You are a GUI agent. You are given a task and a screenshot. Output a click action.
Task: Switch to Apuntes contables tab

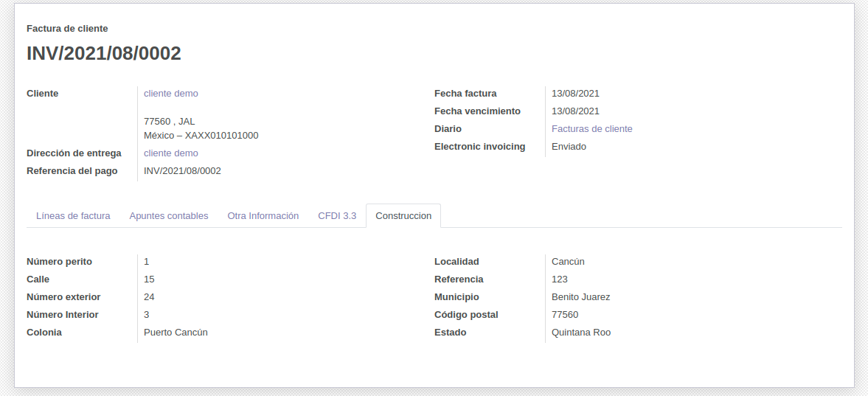click(169, 216)
